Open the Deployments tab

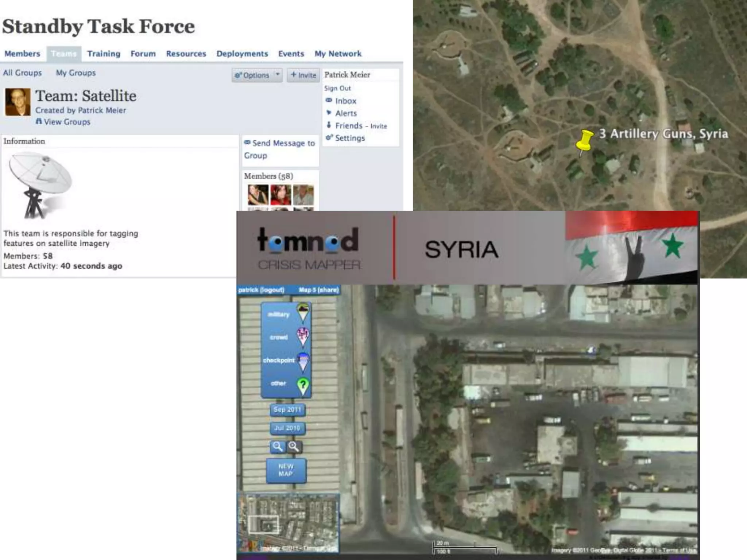(242, 54)
